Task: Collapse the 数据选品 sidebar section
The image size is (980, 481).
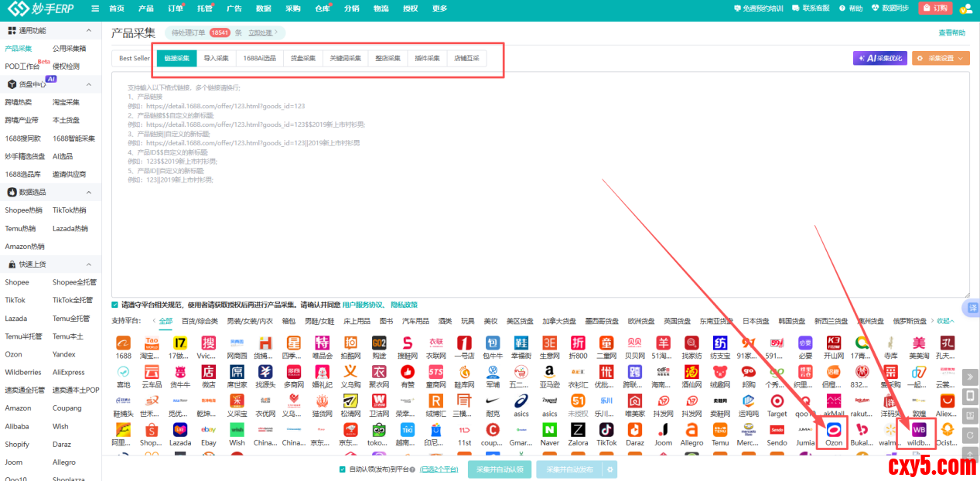Action: [x=89, y=192]
